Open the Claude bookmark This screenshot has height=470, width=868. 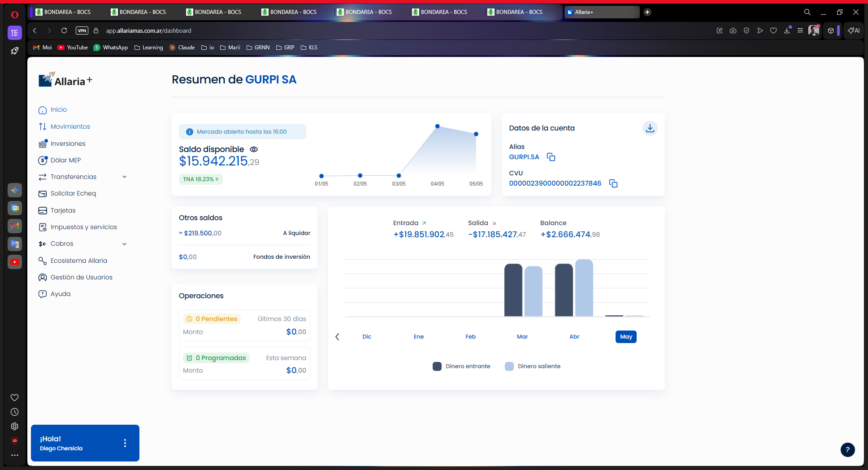(x=182, y=48)
